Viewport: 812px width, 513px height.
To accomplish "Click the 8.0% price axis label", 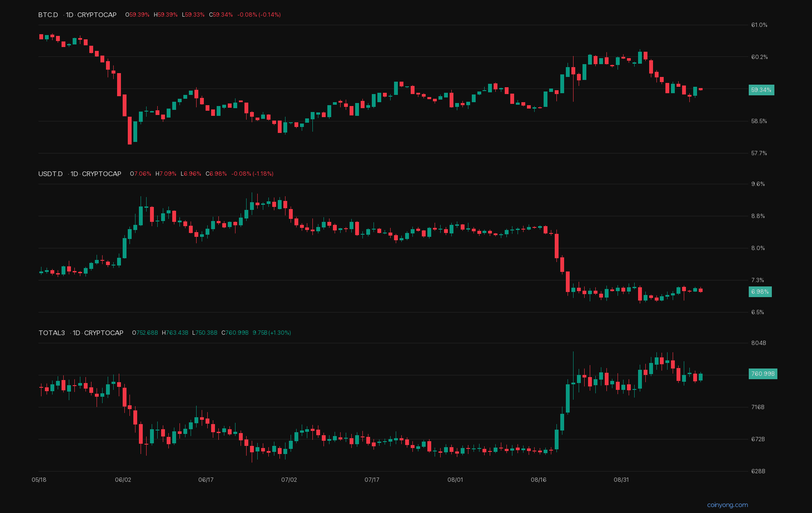I will click(758, 248).
